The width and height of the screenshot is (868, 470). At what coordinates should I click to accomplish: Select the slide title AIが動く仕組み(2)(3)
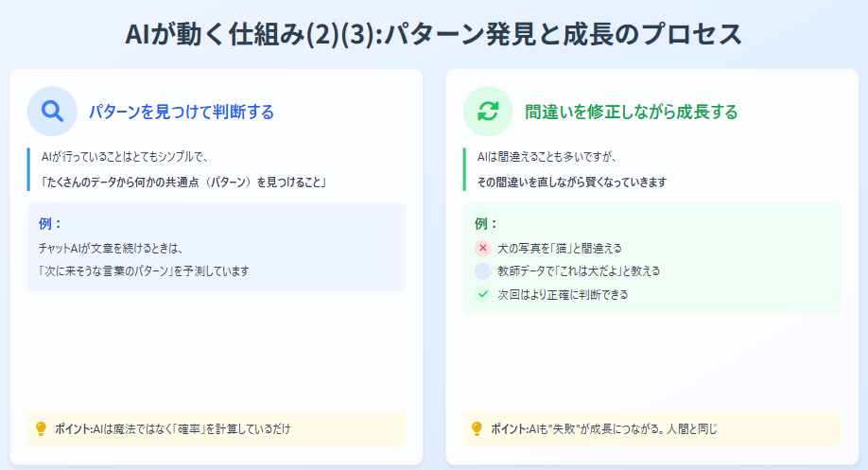433,33
